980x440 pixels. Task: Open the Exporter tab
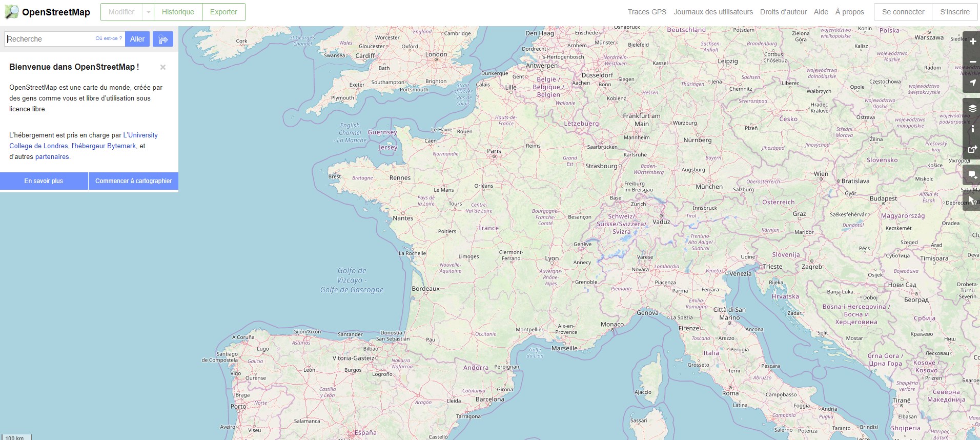point(223,12)
